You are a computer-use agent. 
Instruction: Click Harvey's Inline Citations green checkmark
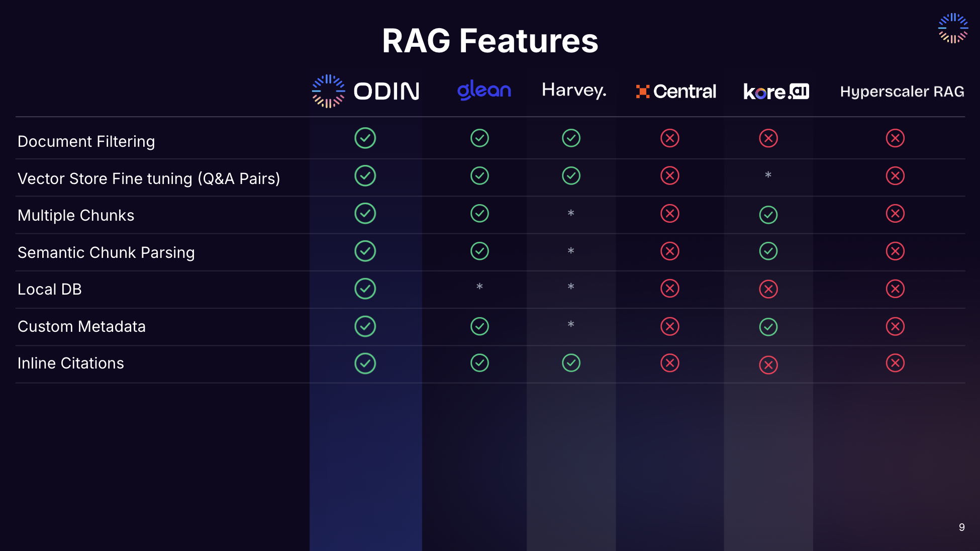(x=571, y=363)
